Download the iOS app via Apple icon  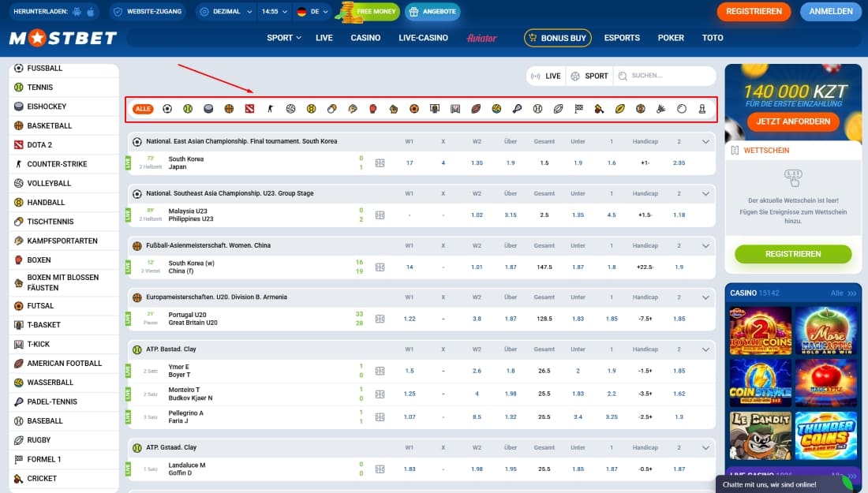click(x=90, y=12)
